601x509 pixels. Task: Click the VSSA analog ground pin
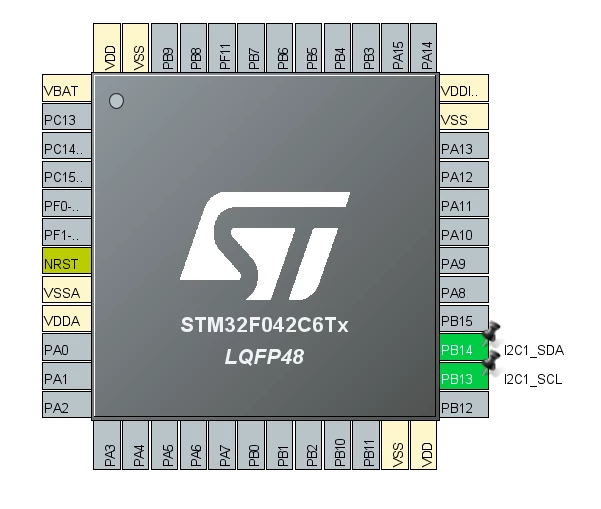67,290
